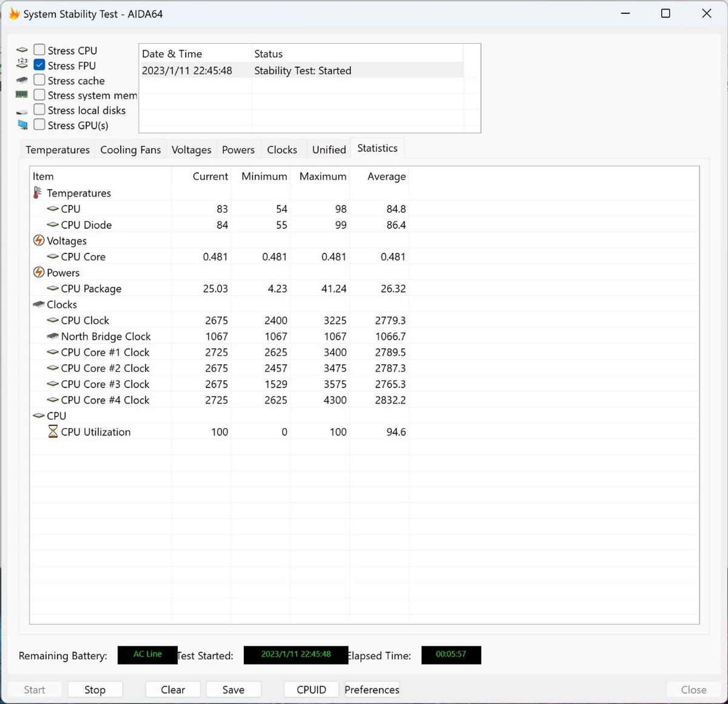
Task: Select the North Bridge Clock row label
Action: (x=106, y=336)
